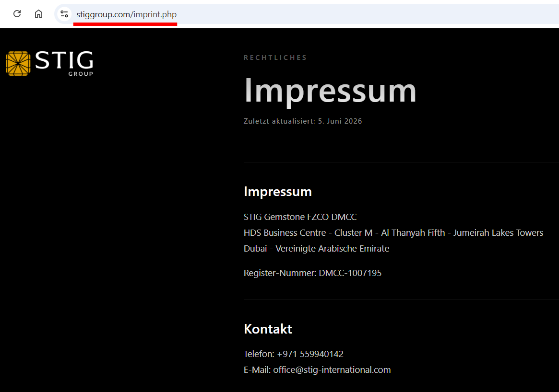The height and width of the screenshot is (392, 559).
Task: Click the 'Zuletzt aktualisiert: 5. Juni 2026' line
Action: tap(303, 121)
